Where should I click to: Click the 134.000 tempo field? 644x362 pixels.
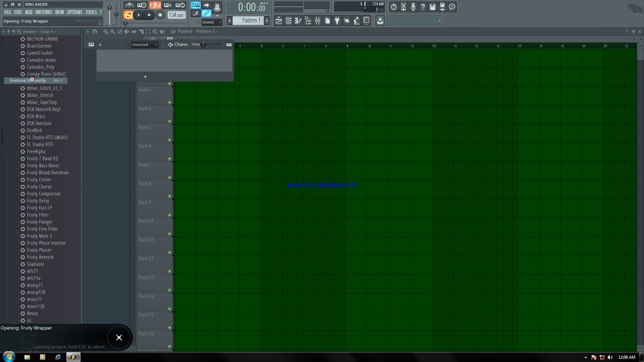click(x=177, y=15)
